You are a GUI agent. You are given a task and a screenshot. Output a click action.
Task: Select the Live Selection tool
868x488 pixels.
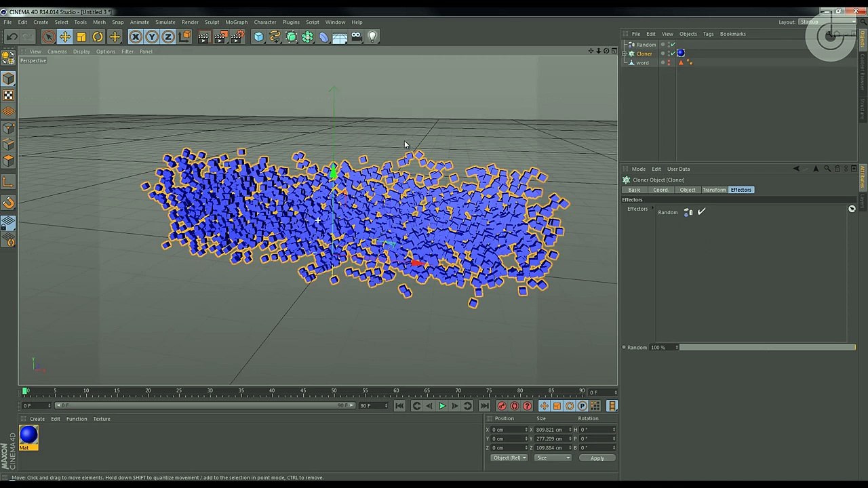[x=48, y=37]
